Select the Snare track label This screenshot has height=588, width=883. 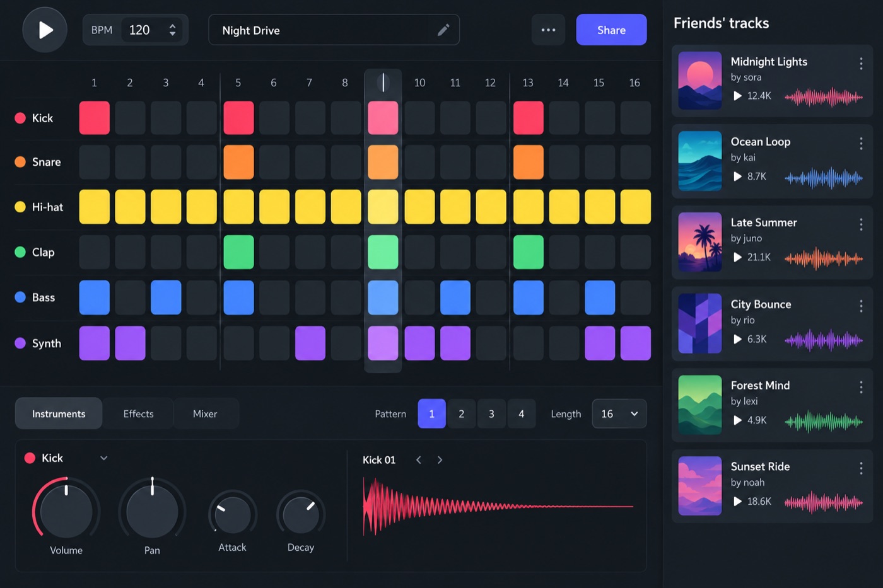pos(47,162)
